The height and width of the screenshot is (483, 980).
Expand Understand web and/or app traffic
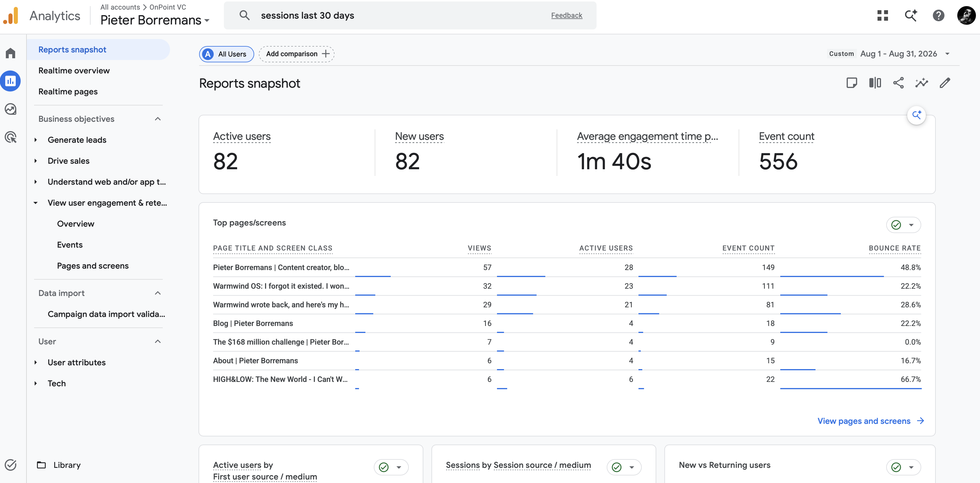coord(36,181)
